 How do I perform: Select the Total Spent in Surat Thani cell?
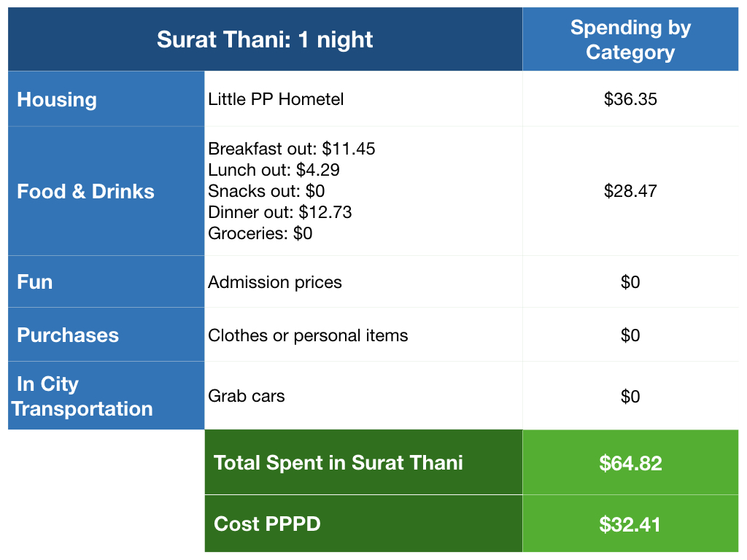click(x=338, y=462)
